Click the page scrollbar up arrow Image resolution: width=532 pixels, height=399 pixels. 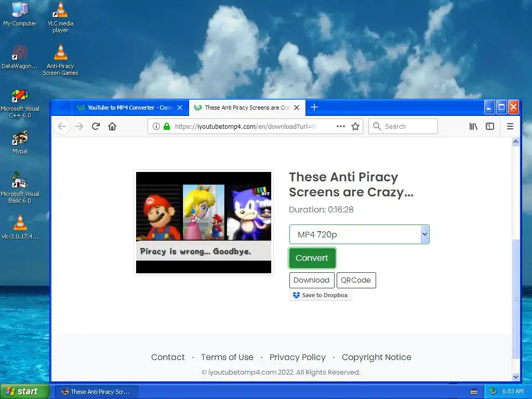click(x=516, y=142)
